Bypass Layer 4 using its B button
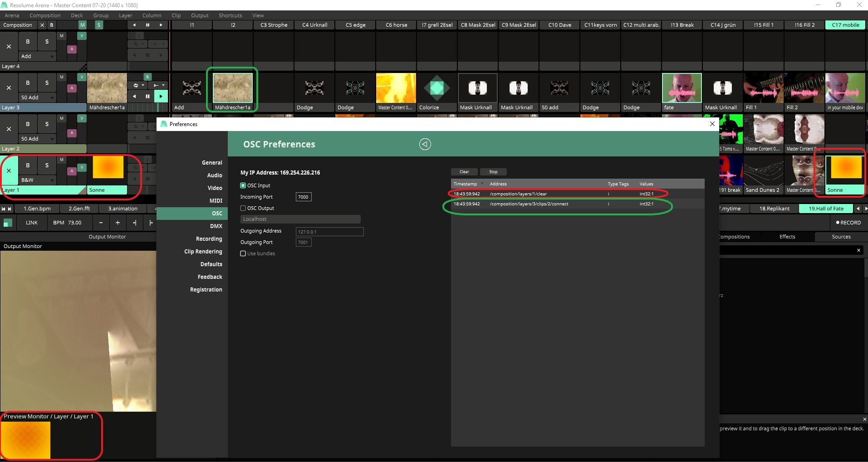The width and height of the screenshot is (868, 462). pos(28,42)
